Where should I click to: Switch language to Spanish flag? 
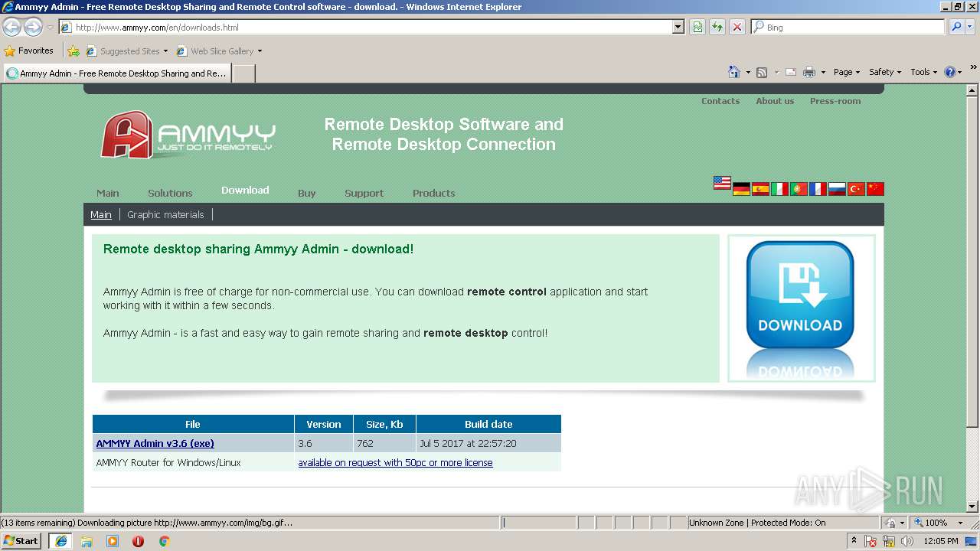[760, 189]
